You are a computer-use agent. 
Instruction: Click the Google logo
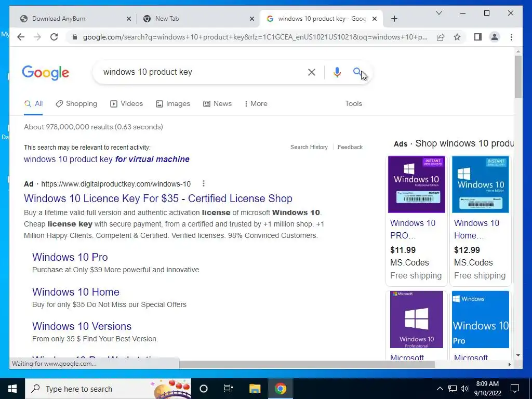46,73
